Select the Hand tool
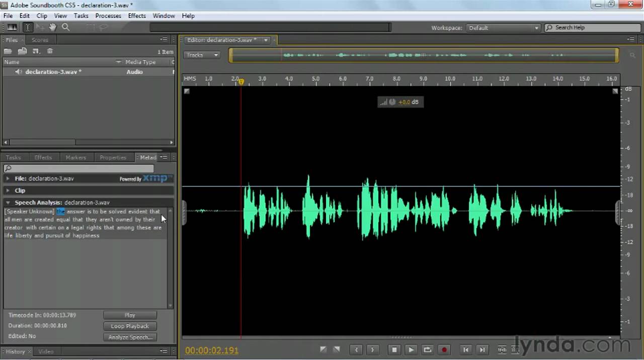The width and height of the screenshot is (644, 360). (x=52, y=28)
